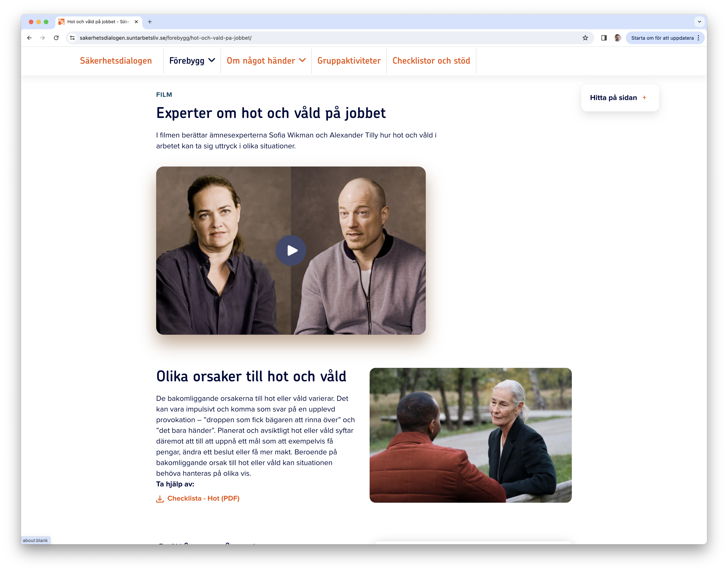Click the Säkerhetsdialogen home link

(x=116, y=61)
